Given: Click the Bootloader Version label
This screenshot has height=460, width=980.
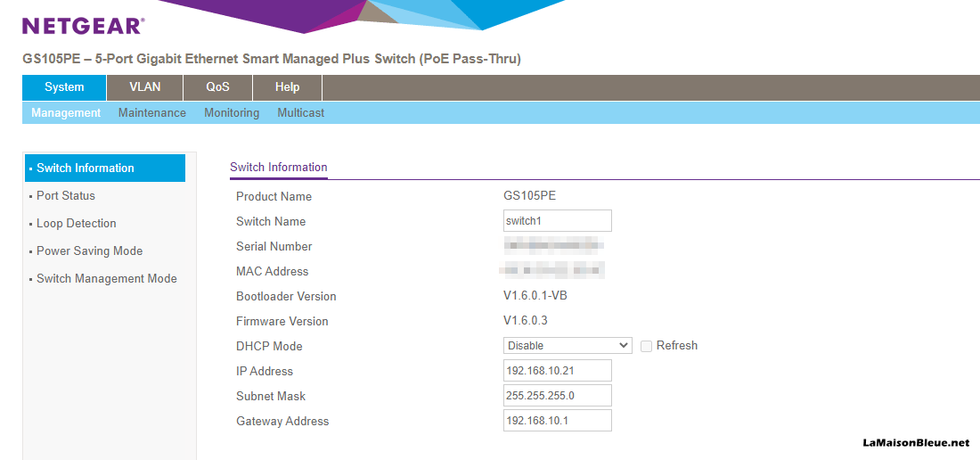Looking at the screenshot, I should point(286,296).
